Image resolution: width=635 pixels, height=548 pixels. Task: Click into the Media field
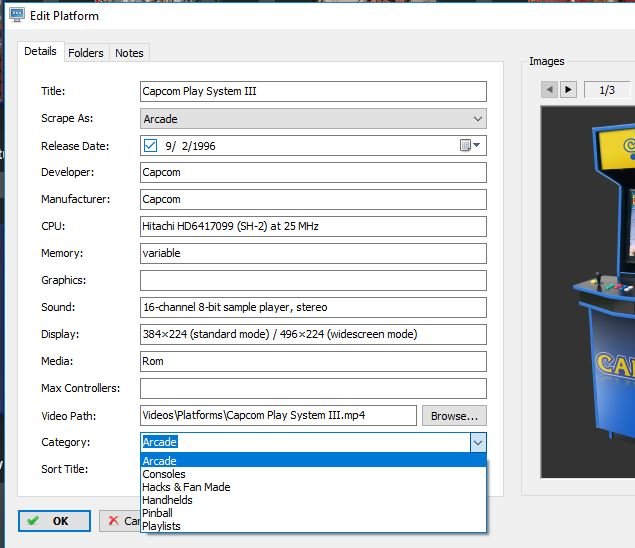tap(313, 361)
